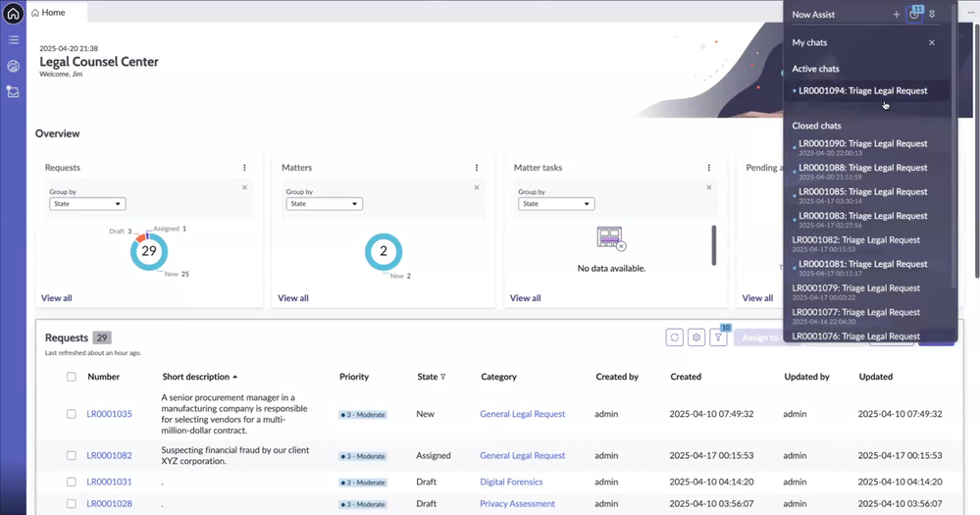Screen dimensions: 980x515
Task: Click the Legal Counsel Center heading
Action: tap(99, 62)
